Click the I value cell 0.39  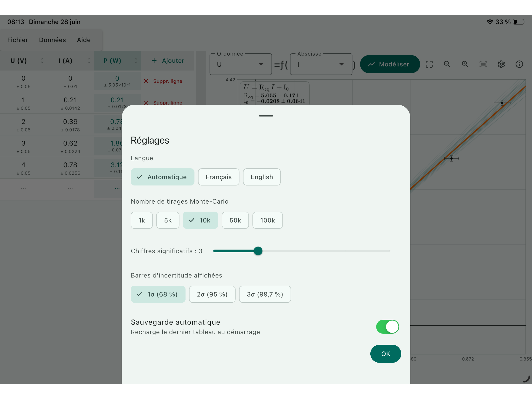[70, 124]
